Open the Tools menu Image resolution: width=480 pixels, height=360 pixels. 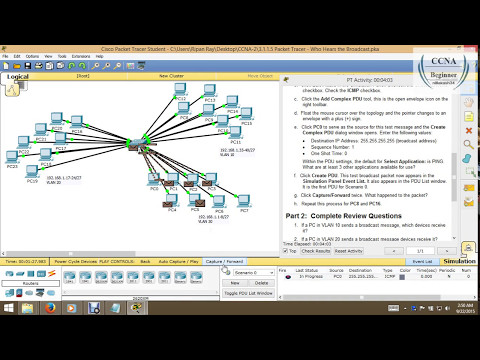click(62, 56)
